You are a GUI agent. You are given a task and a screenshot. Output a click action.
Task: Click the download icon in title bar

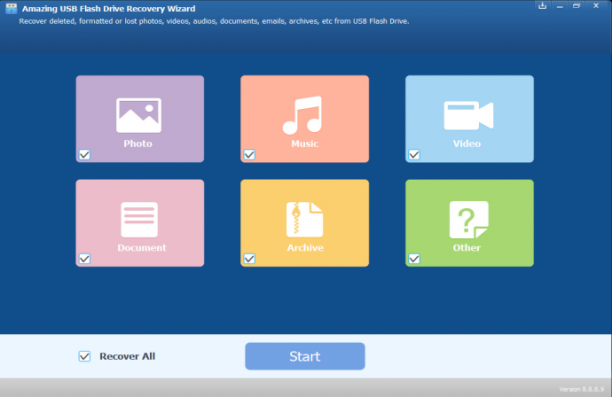point(542,6)
